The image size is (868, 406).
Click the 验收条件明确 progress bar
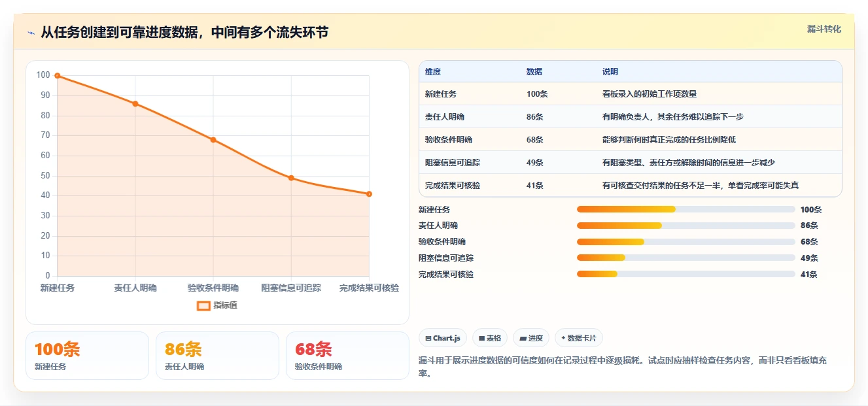point(686,242)
